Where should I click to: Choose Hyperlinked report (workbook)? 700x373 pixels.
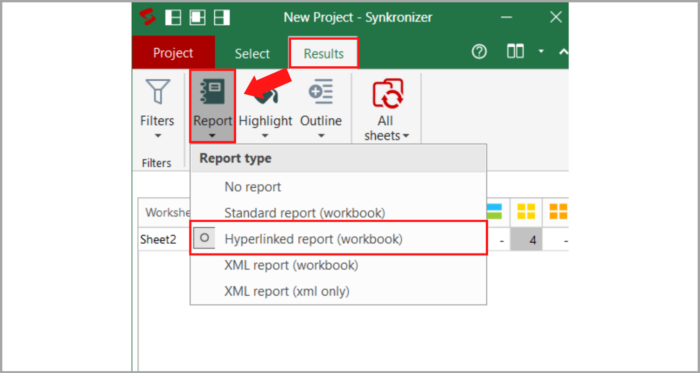point(338,239)
